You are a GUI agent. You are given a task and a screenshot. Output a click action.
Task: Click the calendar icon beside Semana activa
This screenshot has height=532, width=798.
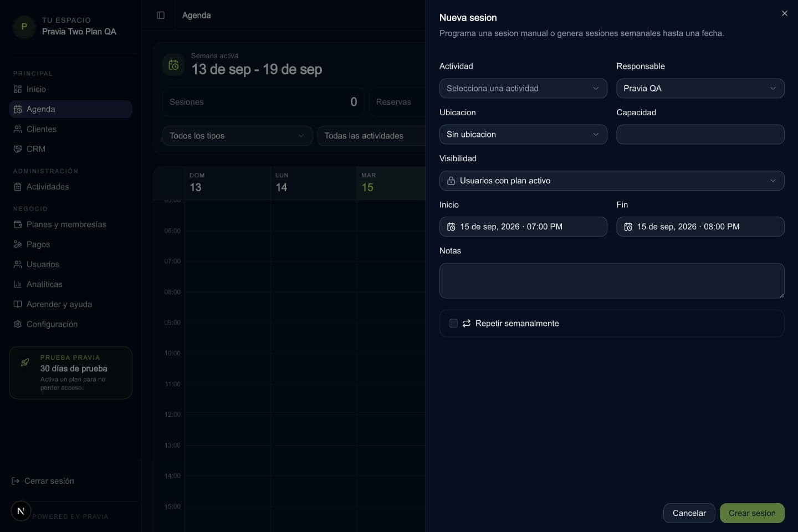[x=173, y=65]
